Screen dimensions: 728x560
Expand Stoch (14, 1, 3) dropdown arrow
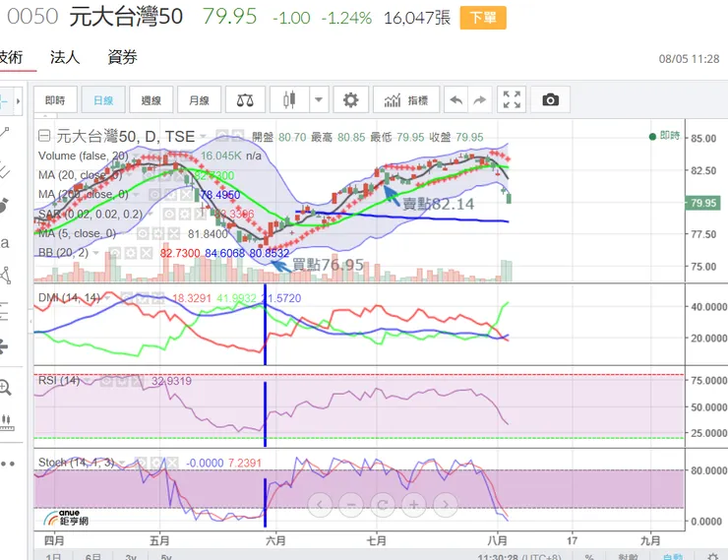(x=122, y=463)
